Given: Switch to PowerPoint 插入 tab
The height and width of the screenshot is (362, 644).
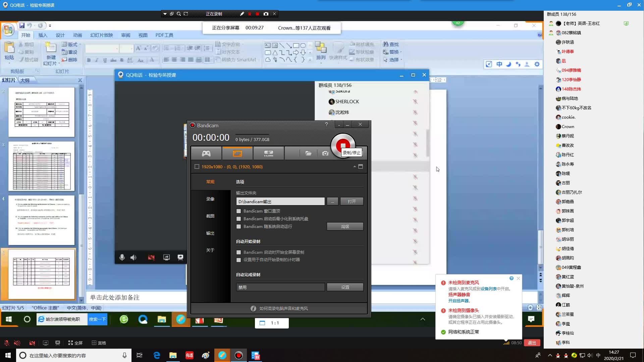Looking at the screenshot, I should click(43, 35).
